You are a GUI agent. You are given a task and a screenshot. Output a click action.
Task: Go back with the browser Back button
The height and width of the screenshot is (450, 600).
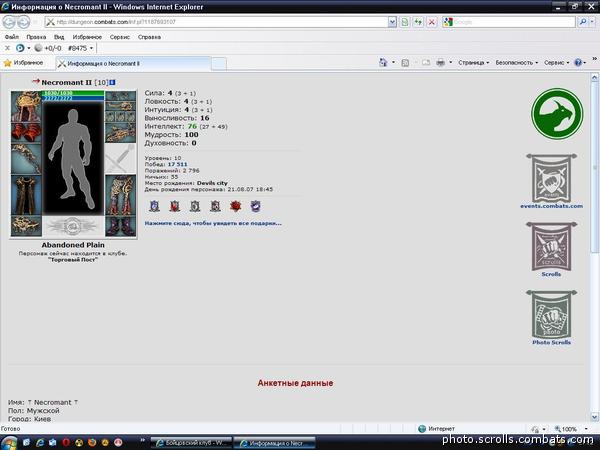point(9,22)
